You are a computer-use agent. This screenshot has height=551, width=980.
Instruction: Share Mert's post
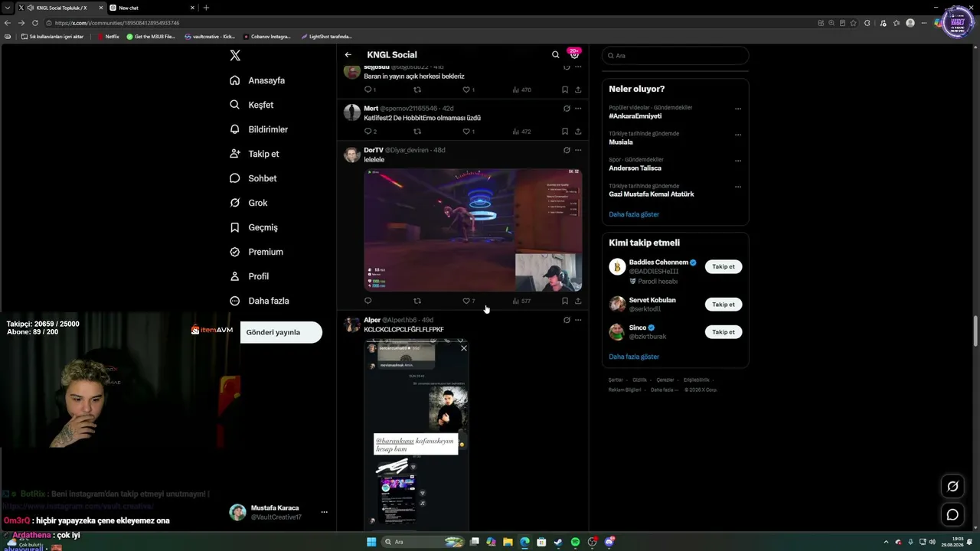pos(578,132)
